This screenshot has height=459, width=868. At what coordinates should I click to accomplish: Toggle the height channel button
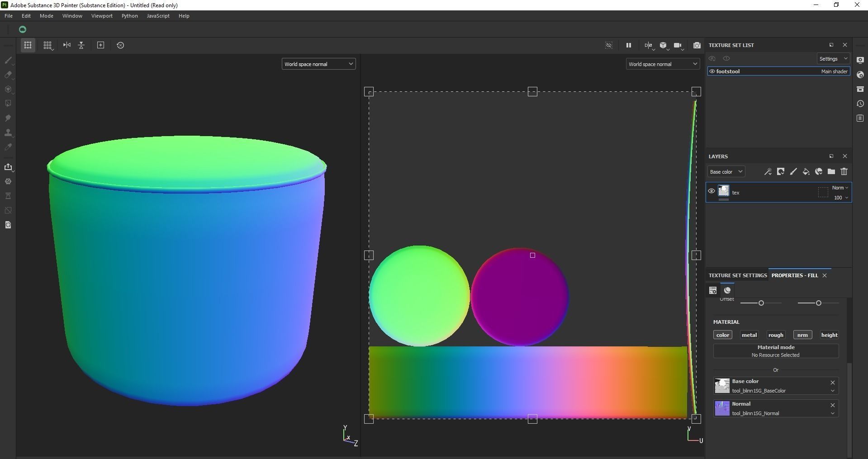(829, 335)
